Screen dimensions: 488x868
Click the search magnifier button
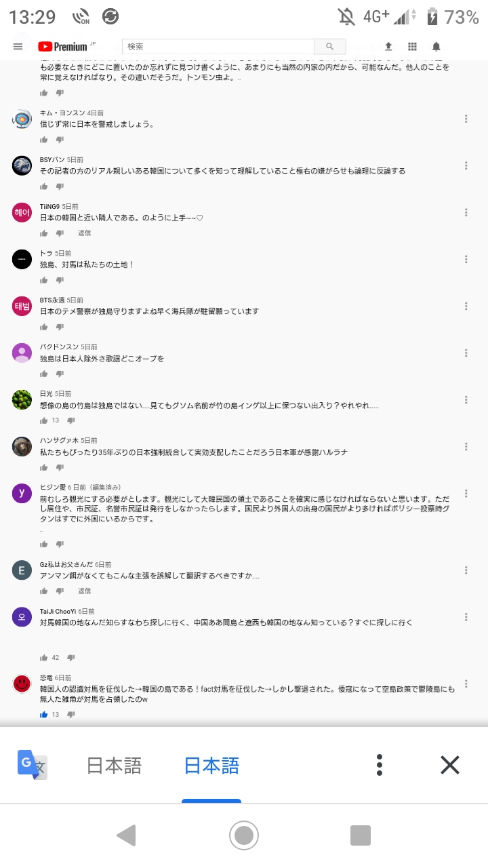[330, 47]
